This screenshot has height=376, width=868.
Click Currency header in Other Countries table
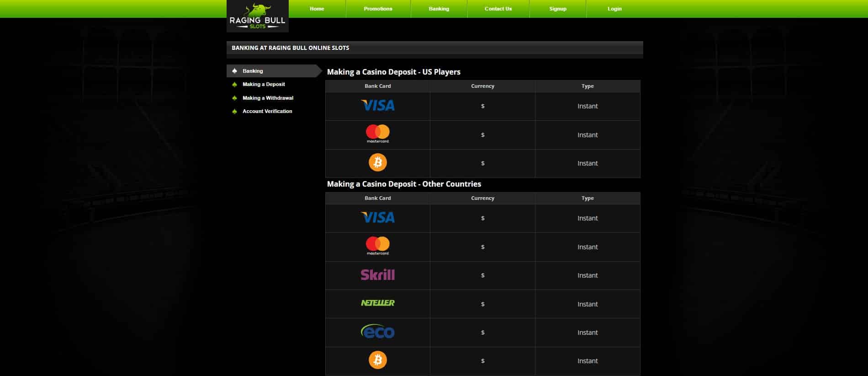pos(483,198)
